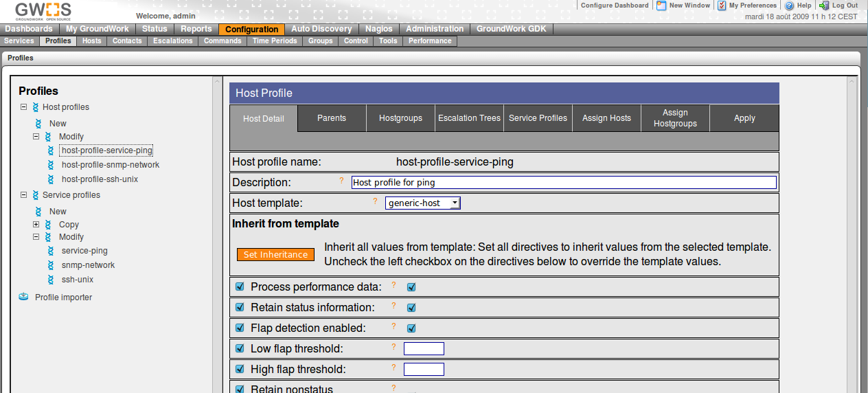Click the vertical scrollbar of Host Profile panel
The width and height of the screenshot is (868, 393).
(852, 234)
